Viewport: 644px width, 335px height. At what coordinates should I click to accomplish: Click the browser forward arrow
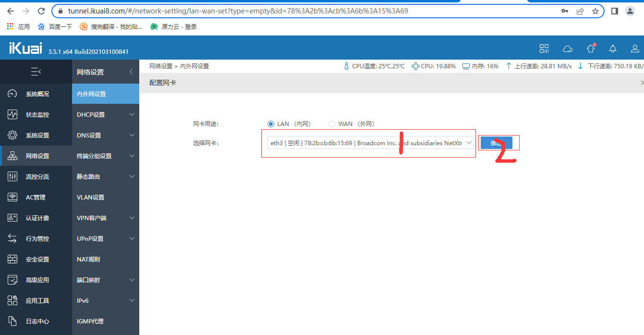pyautogui.click(x=26, y=11)
